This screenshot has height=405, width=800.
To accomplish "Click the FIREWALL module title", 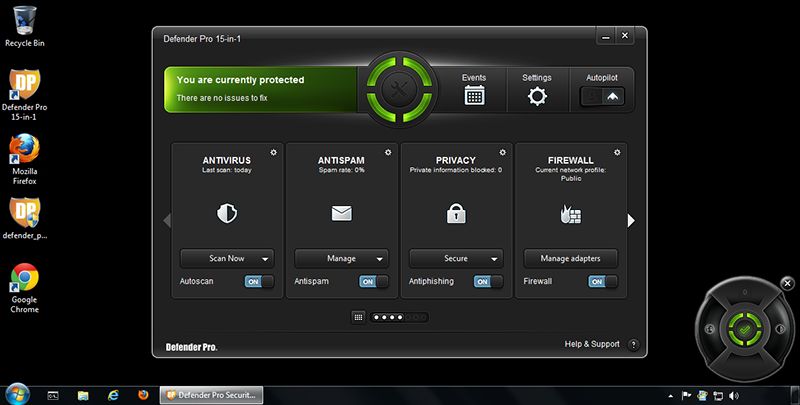I will (x=570, y=160).
